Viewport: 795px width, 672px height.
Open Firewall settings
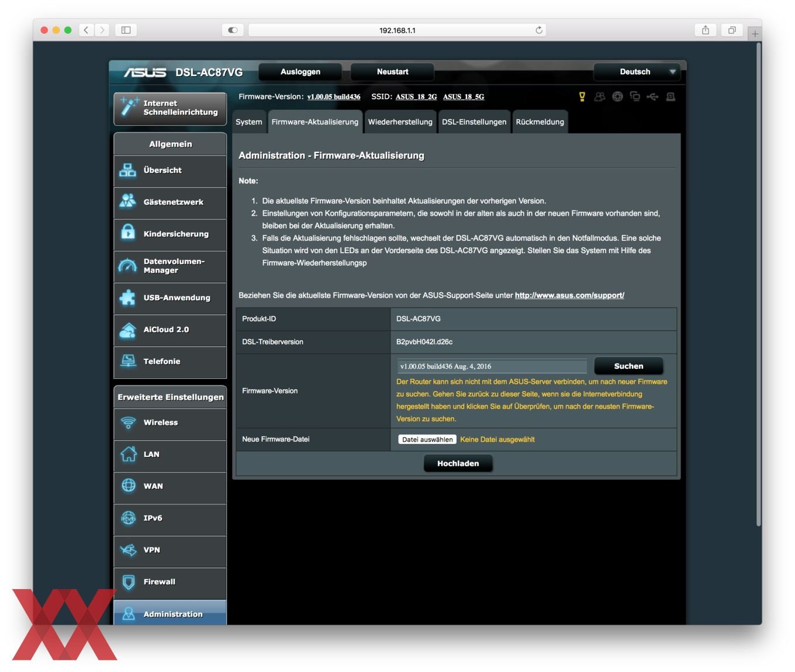[170, 582]
